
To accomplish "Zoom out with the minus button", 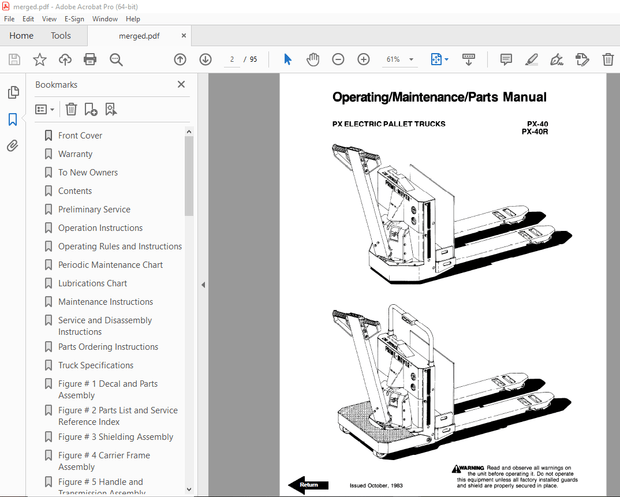I will [x=338, y=60].
